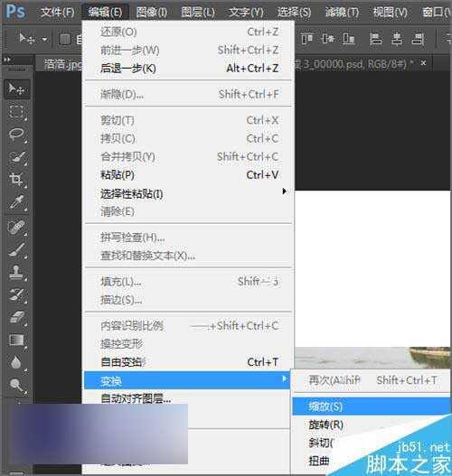This screenshot has height=476, width=452.
Task: Select the Move tool in the toolbox
Action: (x=16, y=89)
